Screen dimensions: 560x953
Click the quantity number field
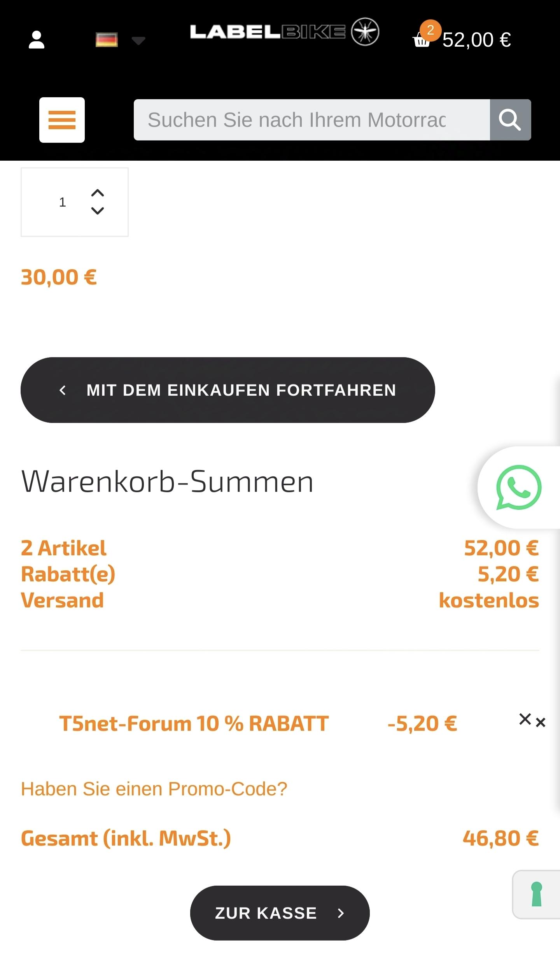pyautogui.click(x=62, y=202)
